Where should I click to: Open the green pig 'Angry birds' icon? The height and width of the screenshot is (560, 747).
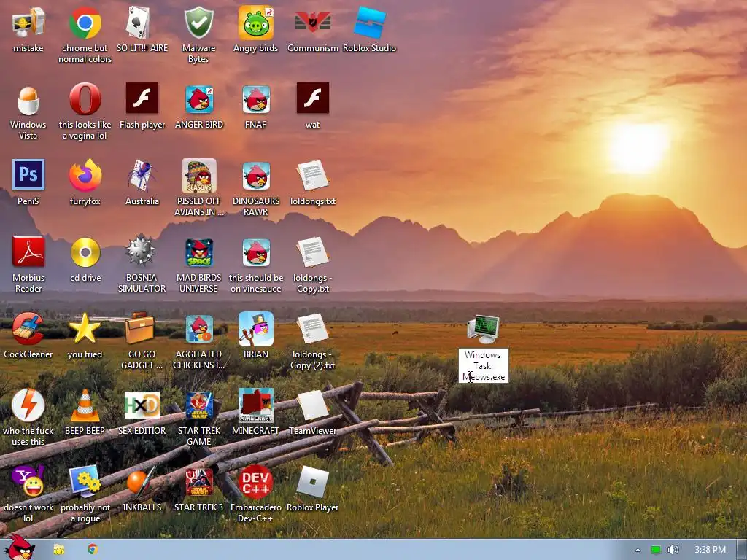coord(256,23)
